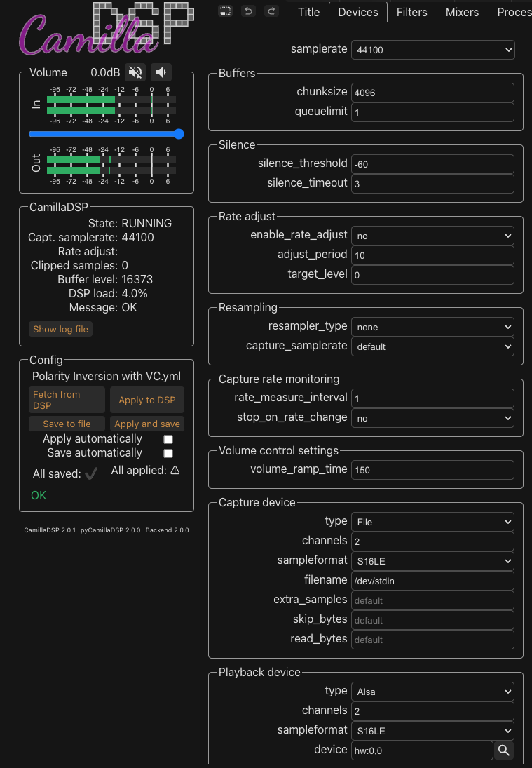Image resolution: width=532 pixels, height=768 pixels.
Task: Open enable_rate_adjust dropdown
Action: pos(432,236)
